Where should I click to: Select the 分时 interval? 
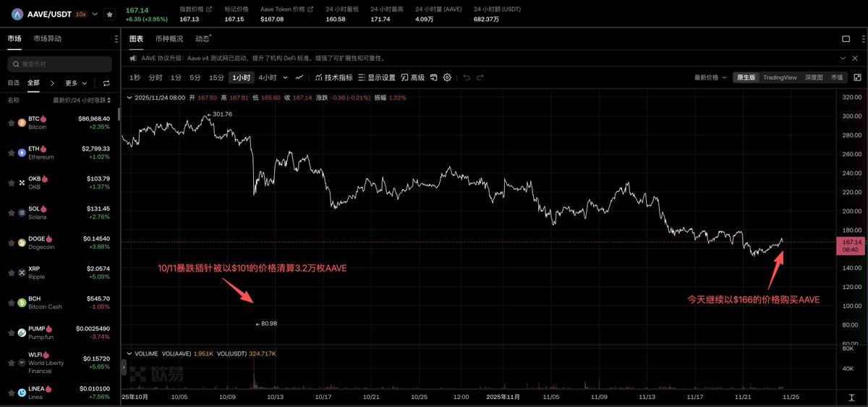coord(156,77)
